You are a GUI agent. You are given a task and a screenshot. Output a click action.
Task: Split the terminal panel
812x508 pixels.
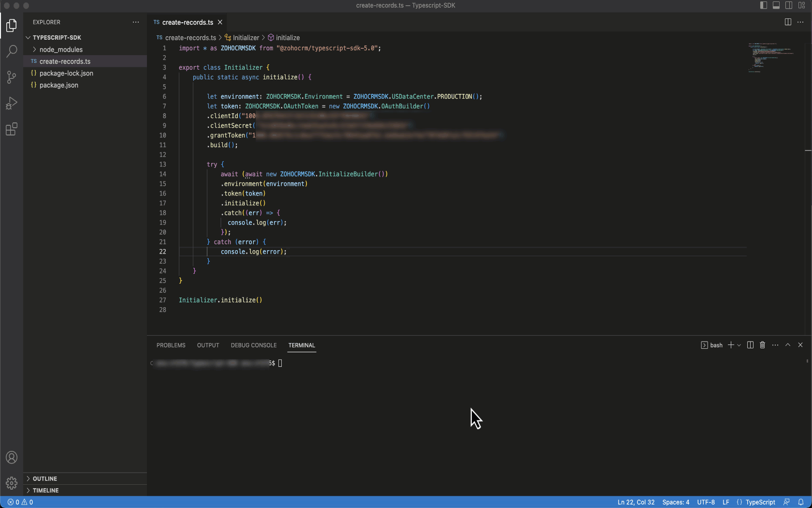[750, 345]
